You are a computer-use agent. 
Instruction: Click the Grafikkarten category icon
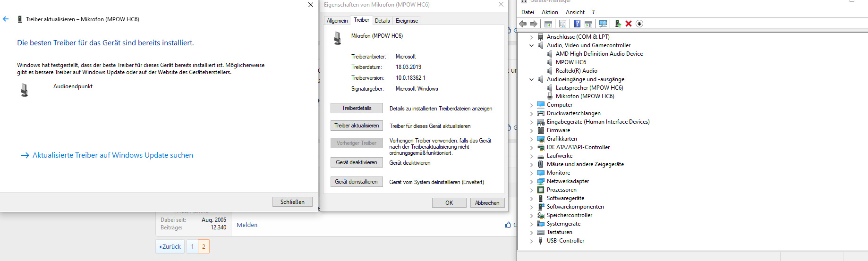click(x=541, y=139)
